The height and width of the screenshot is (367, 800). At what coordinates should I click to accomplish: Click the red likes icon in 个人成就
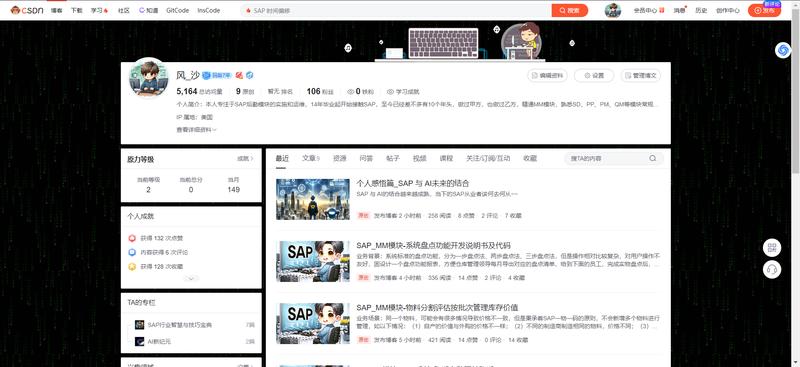pos(132,238)
